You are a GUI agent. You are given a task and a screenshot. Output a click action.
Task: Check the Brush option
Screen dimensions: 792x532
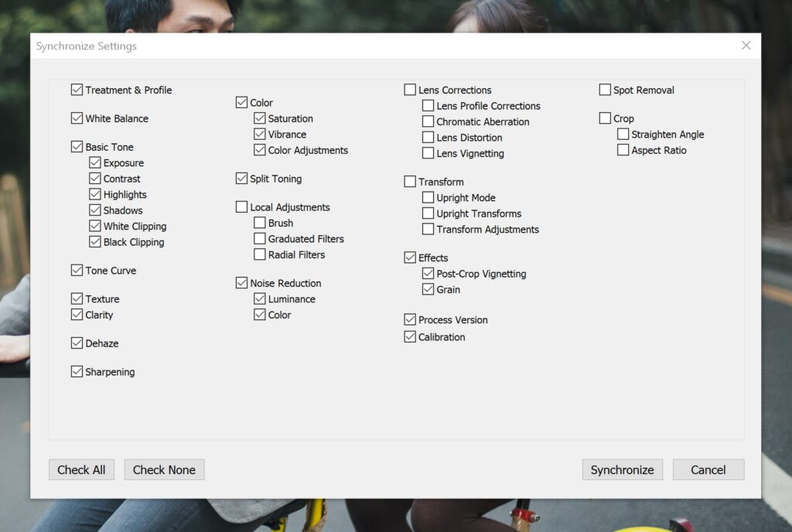pos(260,223)
